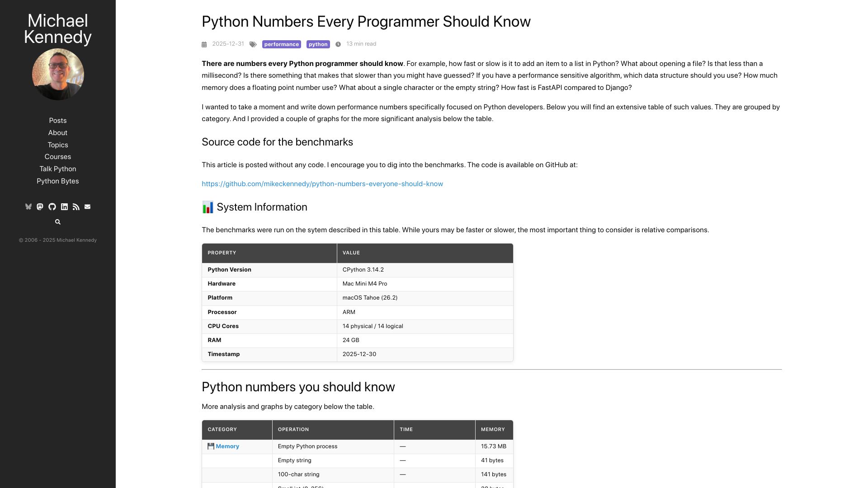Click the '15.73 MB' memory cell
The width and height of the screenshot is (868, 488).
[494, 446]
